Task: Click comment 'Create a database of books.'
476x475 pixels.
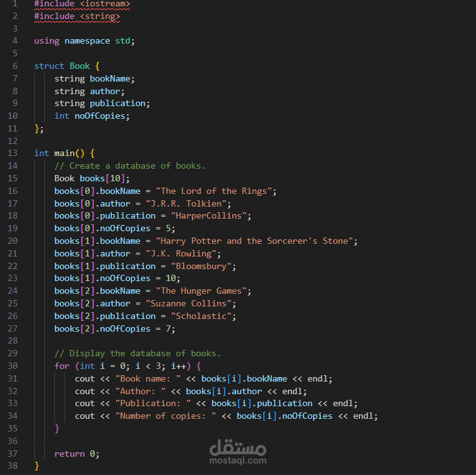Action: [130, 166]
